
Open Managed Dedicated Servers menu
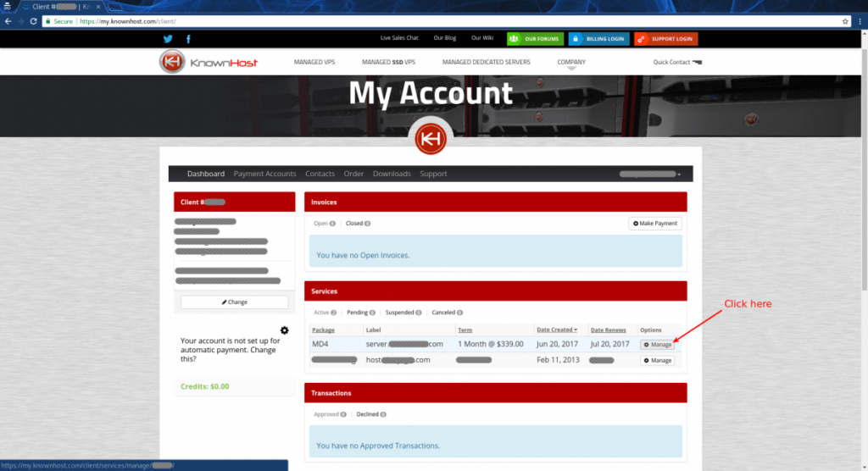pyautogui.click(x=486, y=62)
